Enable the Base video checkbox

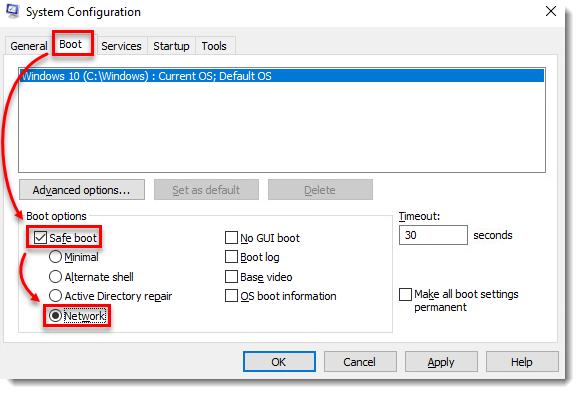point(231,276)
